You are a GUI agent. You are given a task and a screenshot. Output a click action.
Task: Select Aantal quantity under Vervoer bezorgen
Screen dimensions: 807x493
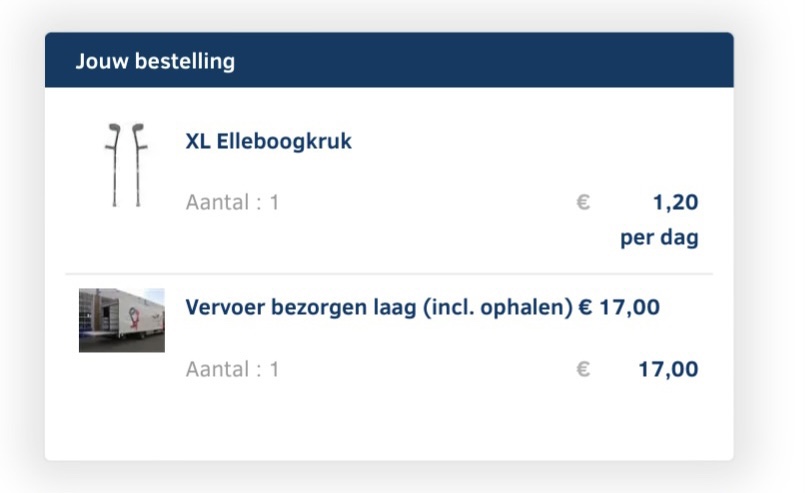point(232,369)
